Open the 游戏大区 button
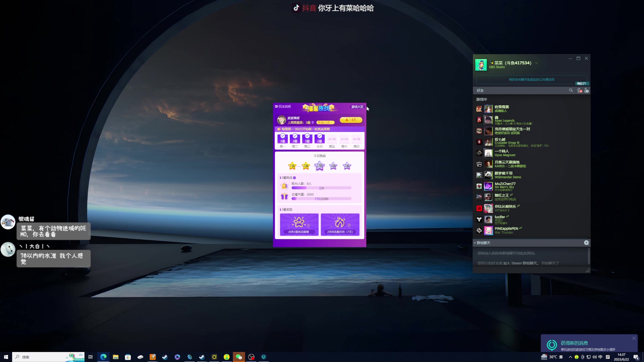The width and height of the screenshot is (644, 362). click(357, 107)
